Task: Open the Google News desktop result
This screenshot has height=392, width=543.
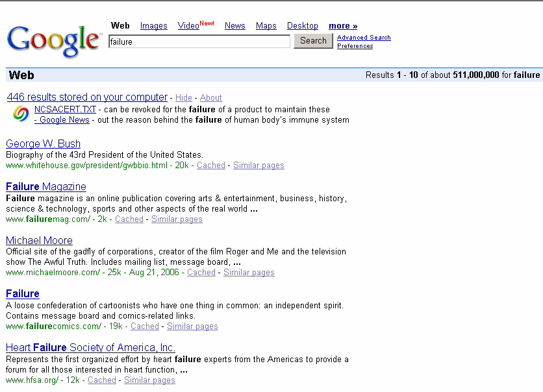Action: (62, 119)
